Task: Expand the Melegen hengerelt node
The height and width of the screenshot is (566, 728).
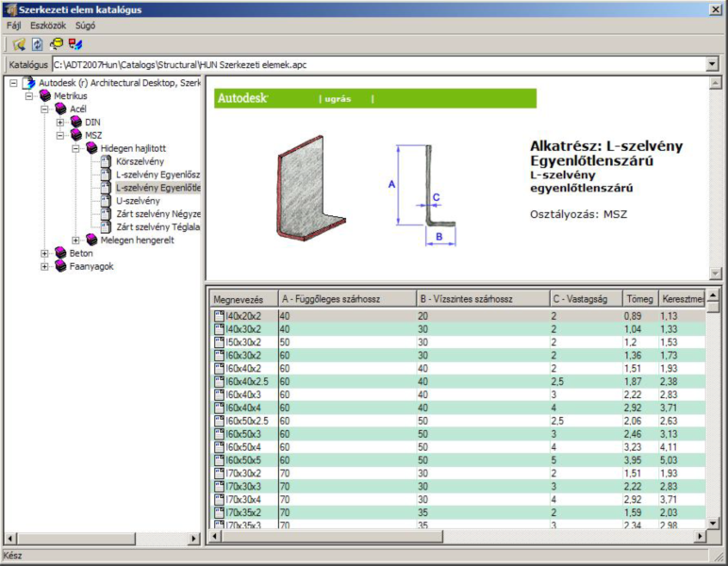Action: click(x=75, y=241)
